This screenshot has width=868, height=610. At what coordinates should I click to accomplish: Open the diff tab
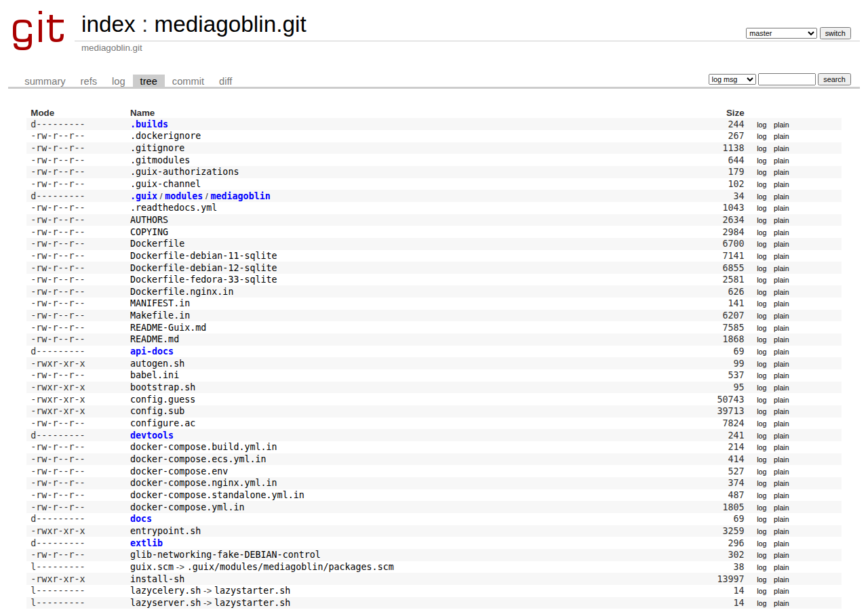pyautogui.click(x=226, y=81)
